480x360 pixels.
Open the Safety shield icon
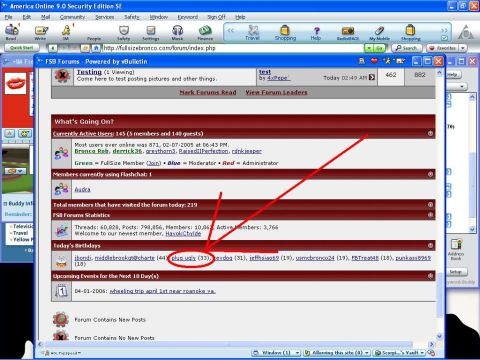[x=124, y=31]
